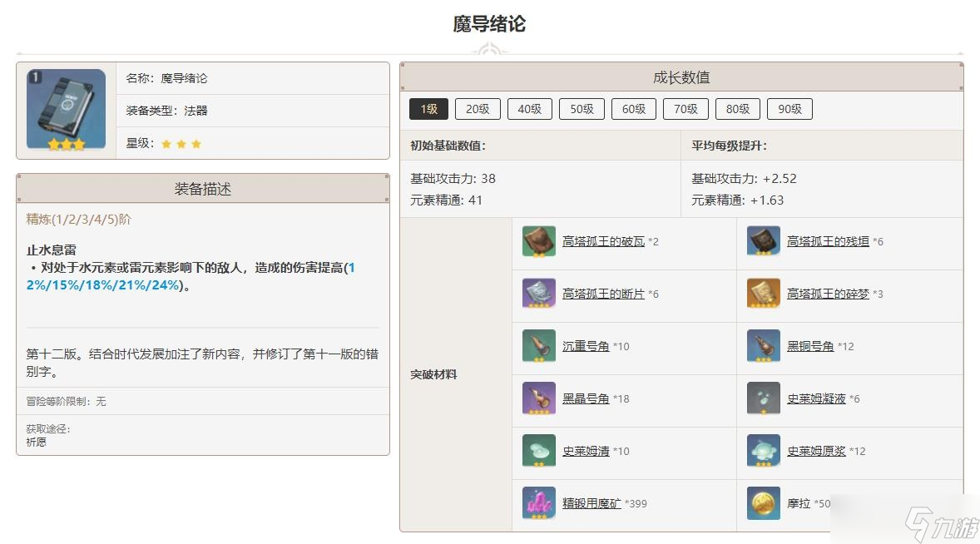
Task: Click the 高塔孤王的破瓦 material icon
Action: coord(538,242)
